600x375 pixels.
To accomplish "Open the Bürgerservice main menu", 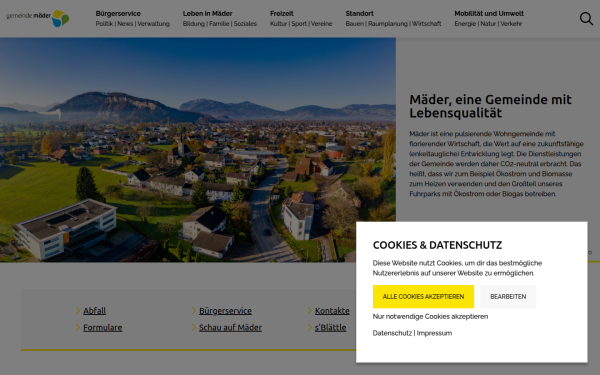I will coord(118,13).
